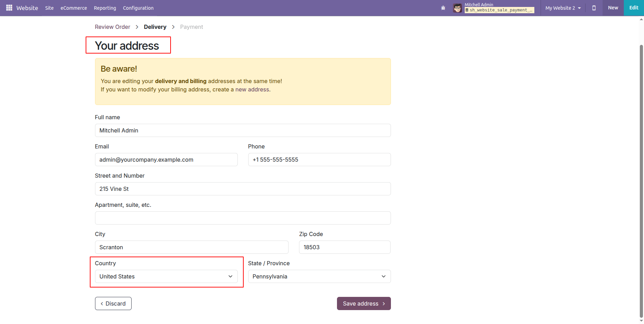
Task: Open the apps grid menu icon
Action: pos(9,8)
